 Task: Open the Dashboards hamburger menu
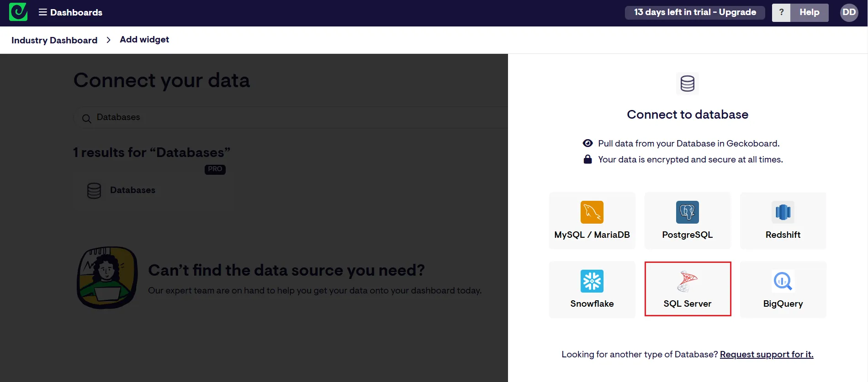click(x=42, y=12)
